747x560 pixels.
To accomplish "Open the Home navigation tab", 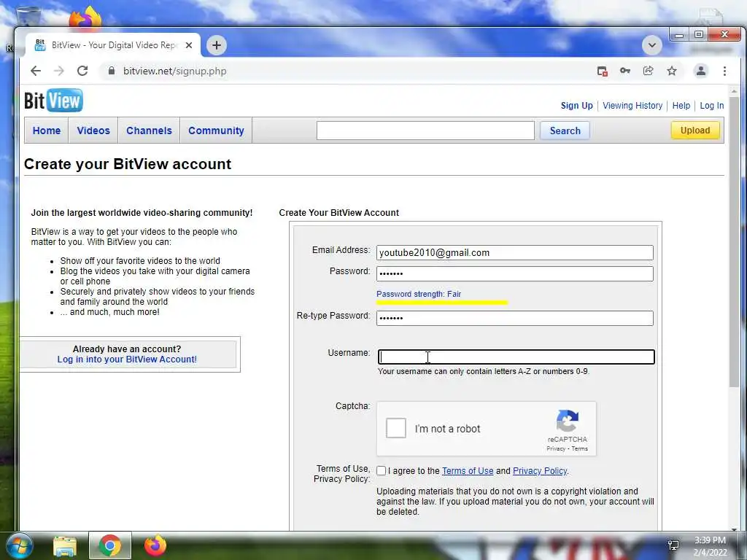I will coord(47,131).
